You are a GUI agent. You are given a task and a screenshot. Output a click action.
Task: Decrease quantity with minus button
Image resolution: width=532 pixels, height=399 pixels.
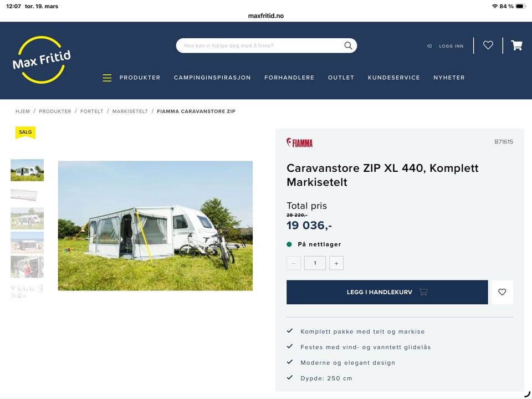[x=294, y=263]
